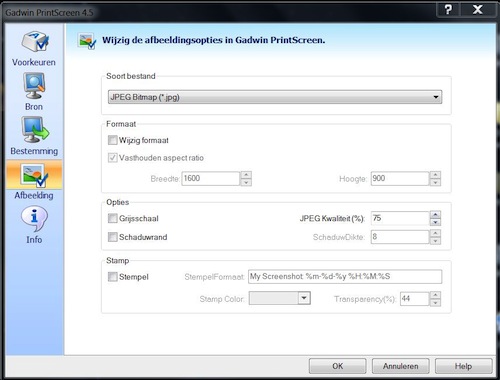500x380 pixels.
Task: Enable the Wijzig formaat checkbox
Action: coord(113,140)
